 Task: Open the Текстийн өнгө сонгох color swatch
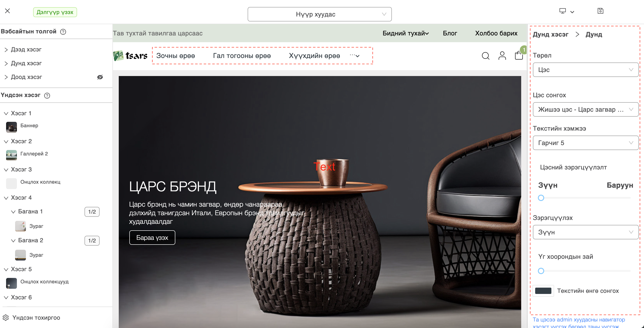(x=543, y=291)
